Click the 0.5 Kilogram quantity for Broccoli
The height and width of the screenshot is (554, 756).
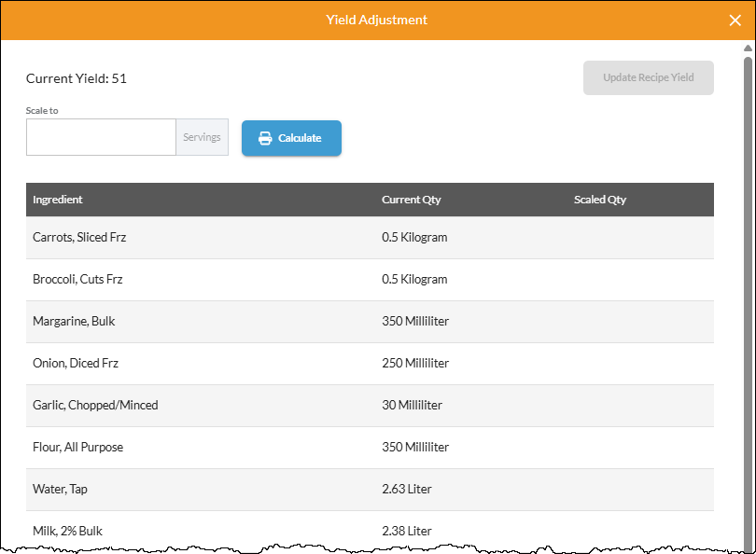tap(414, 280)
